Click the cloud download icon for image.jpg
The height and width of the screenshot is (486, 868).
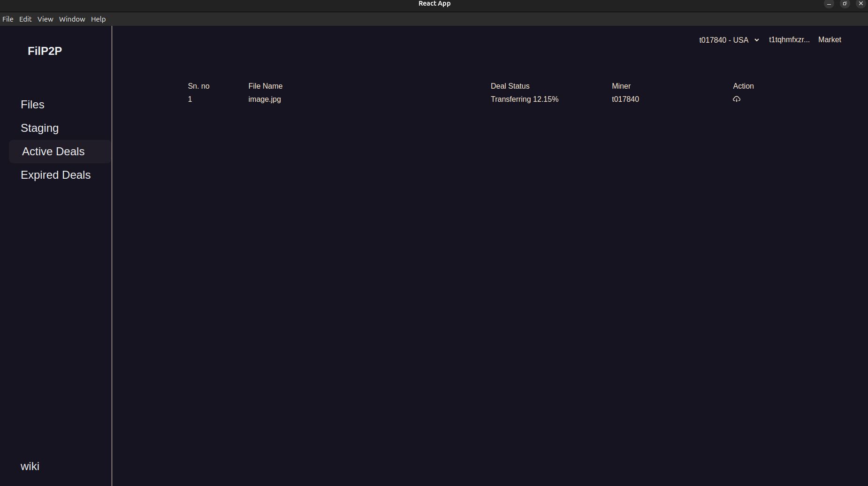[x=737, y=99]
